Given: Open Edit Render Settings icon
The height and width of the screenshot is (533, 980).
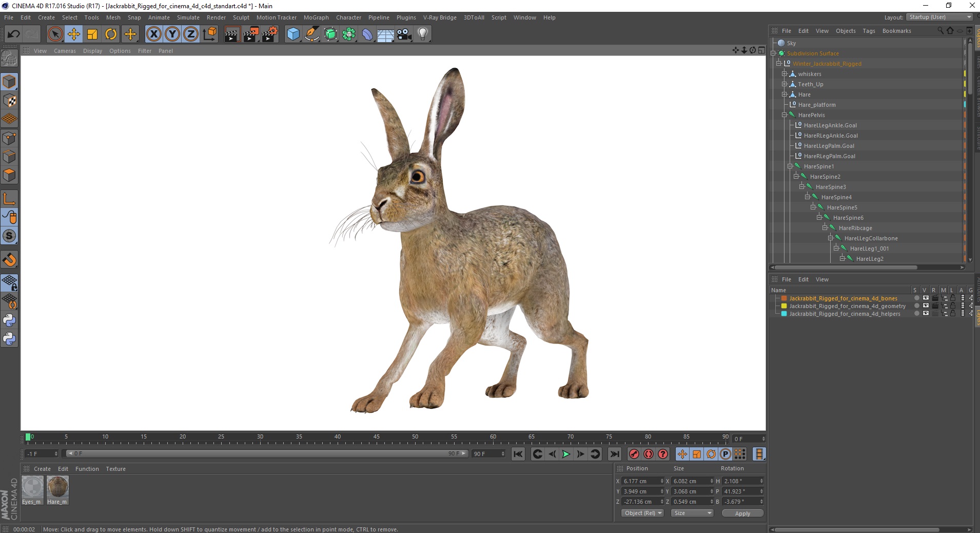Looking at the screenshot, I should 270,34.
